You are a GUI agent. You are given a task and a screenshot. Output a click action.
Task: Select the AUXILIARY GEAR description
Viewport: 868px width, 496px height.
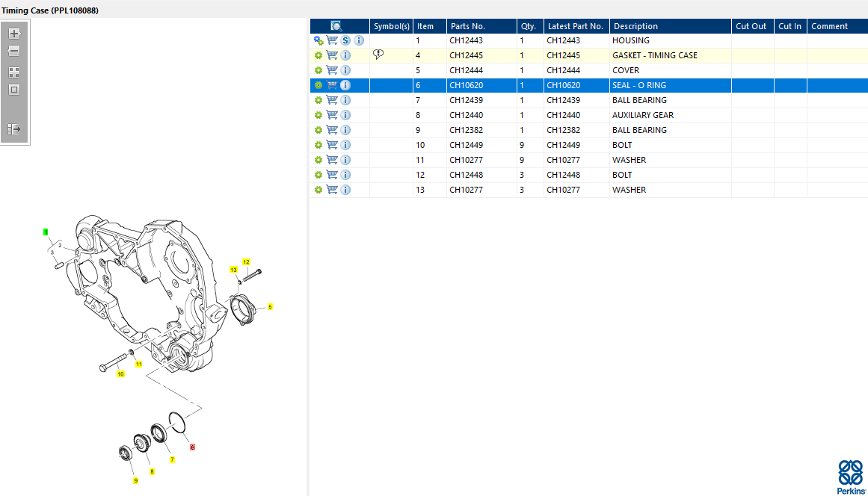(643, 115)
